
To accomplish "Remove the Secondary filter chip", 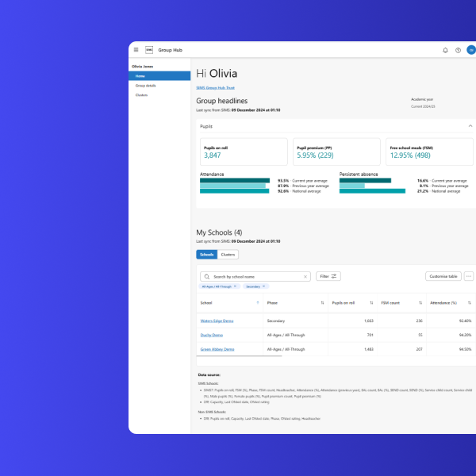I will click(264, 286).
